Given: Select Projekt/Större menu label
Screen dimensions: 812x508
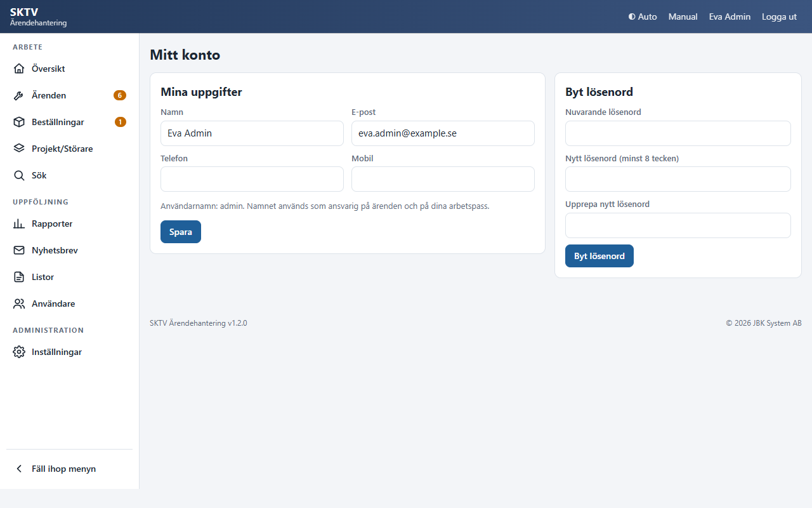Looking at the screenshot, I should 62,149.
